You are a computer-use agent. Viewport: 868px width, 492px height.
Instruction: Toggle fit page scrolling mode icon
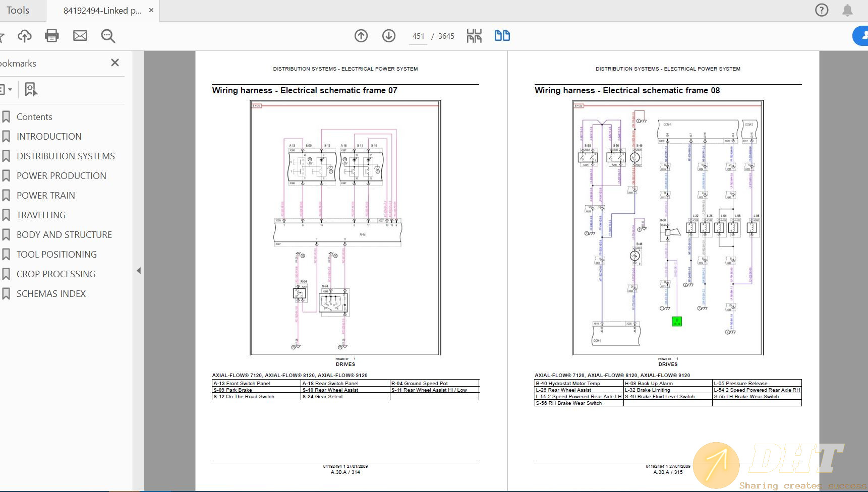tap(474, 36)
